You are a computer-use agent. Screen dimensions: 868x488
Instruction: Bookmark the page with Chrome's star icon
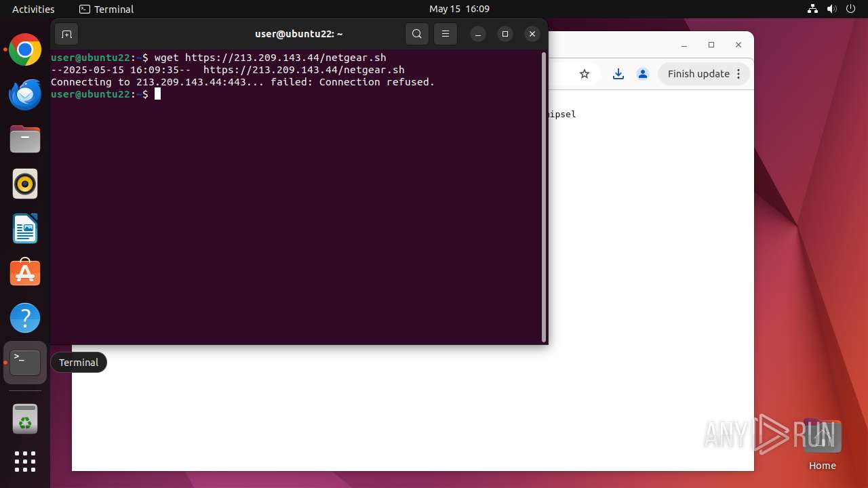(x=585, y=74)
